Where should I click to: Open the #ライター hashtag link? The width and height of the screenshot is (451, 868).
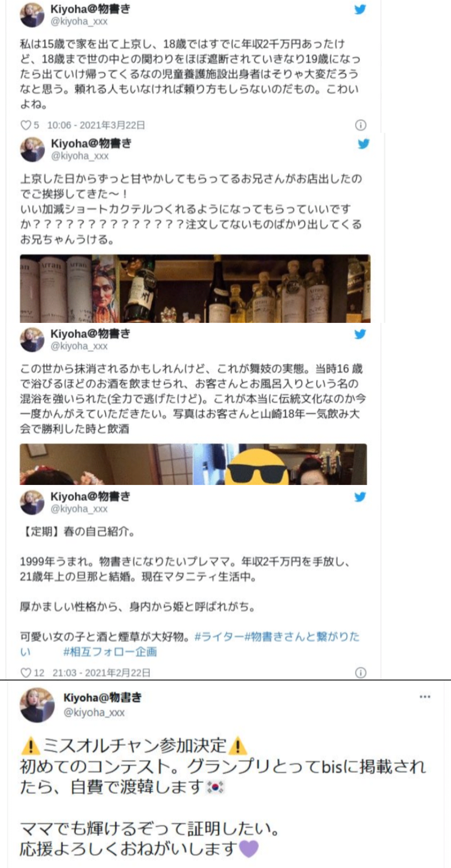(x=219, y=637)
